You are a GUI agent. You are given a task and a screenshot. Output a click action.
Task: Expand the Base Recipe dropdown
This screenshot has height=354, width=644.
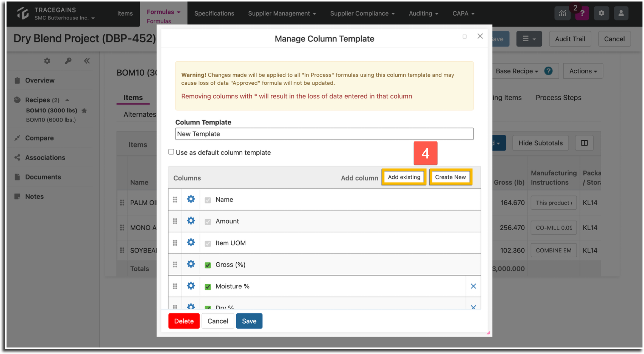click(517, 71)
